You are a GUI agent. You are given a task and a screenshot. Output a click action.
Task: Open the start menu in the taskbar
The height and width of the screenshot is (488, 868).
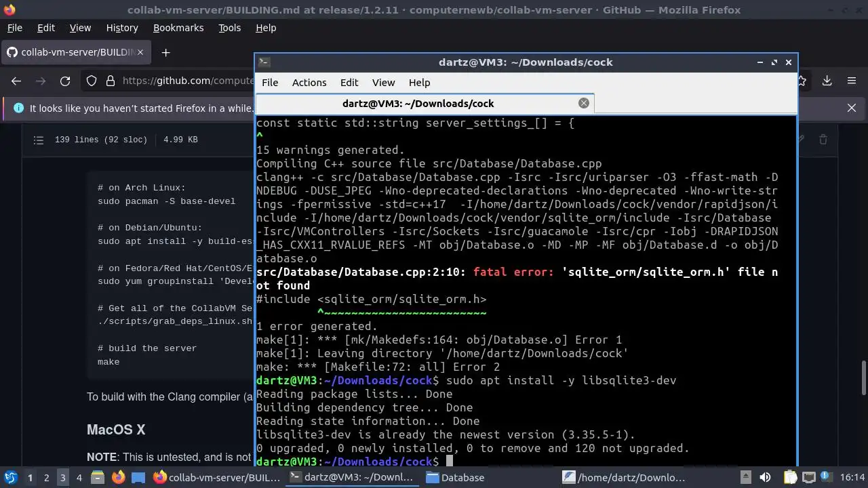tap(11, 477)
